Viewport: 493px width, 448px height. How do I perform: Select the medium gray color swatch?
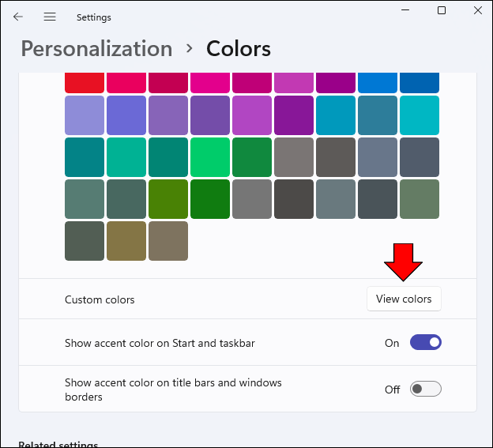point(252,198)
